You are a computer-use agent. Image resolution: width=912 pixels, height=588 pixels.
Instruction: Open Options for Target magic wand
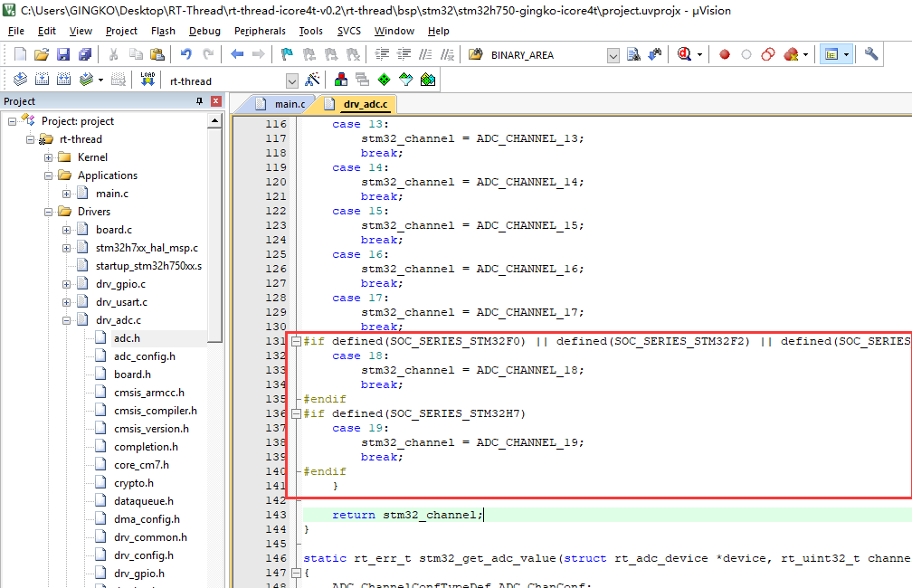click(313, 80)
